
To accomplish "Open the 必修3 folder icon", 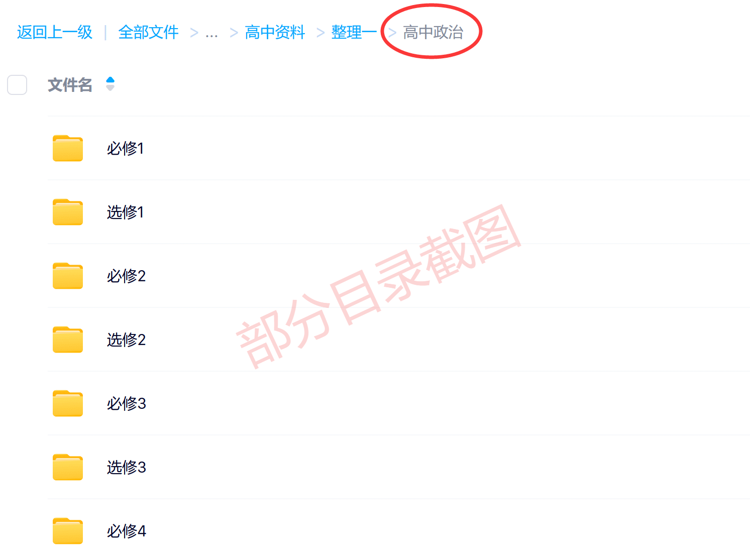I will coord(68,403).
